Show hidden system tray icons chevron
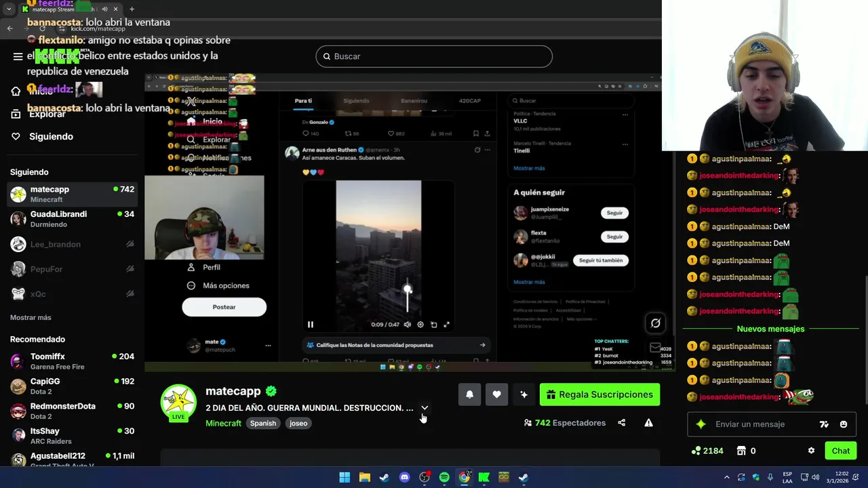The width and height of the screenshot is (868, 488). pos(726,477)
